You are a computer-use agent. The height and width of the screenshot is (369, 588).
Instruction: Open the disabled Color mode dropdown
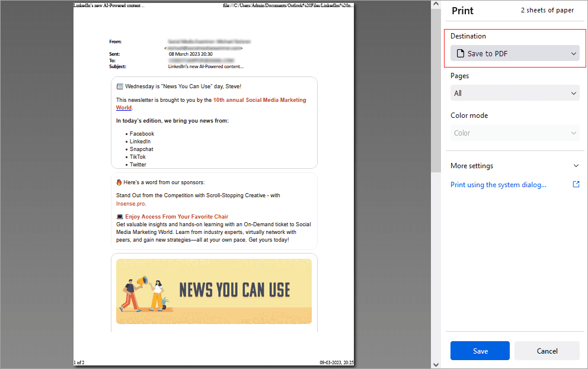(x=514, y=133)
